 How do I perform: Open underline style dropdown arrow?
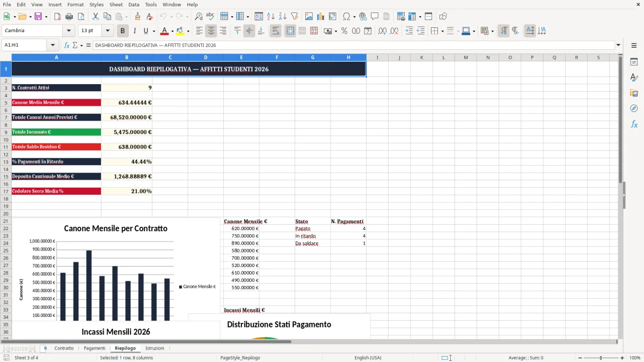click(153, 31)
